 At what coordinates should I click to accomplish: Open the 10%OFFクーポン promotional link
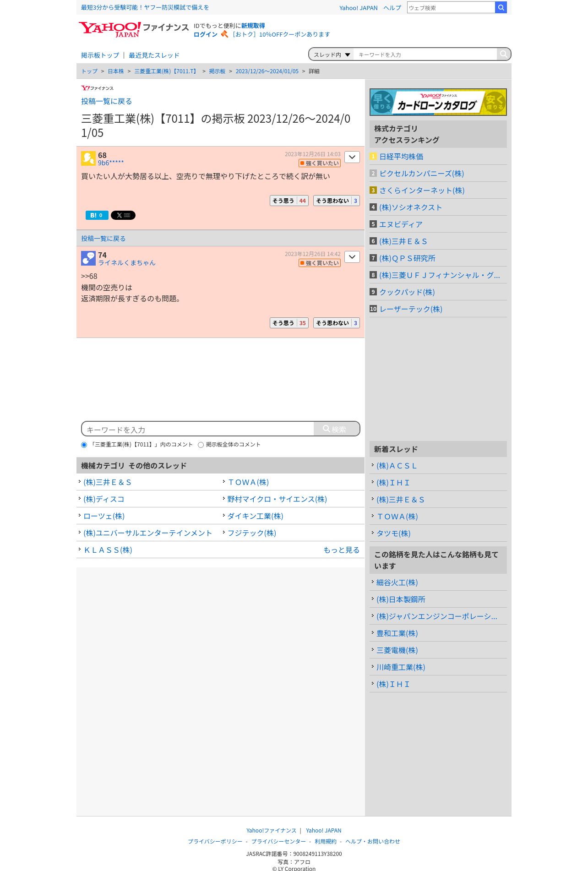click(x=280, y=34)
